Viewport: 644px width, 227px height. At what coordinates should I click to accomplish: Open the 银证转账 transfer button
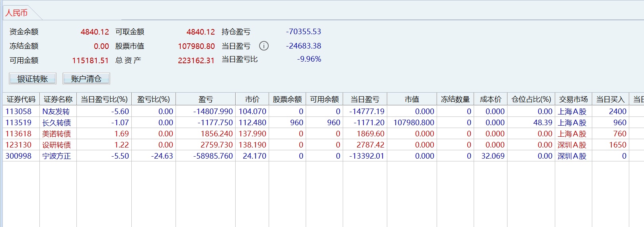(x=33, y=79)
